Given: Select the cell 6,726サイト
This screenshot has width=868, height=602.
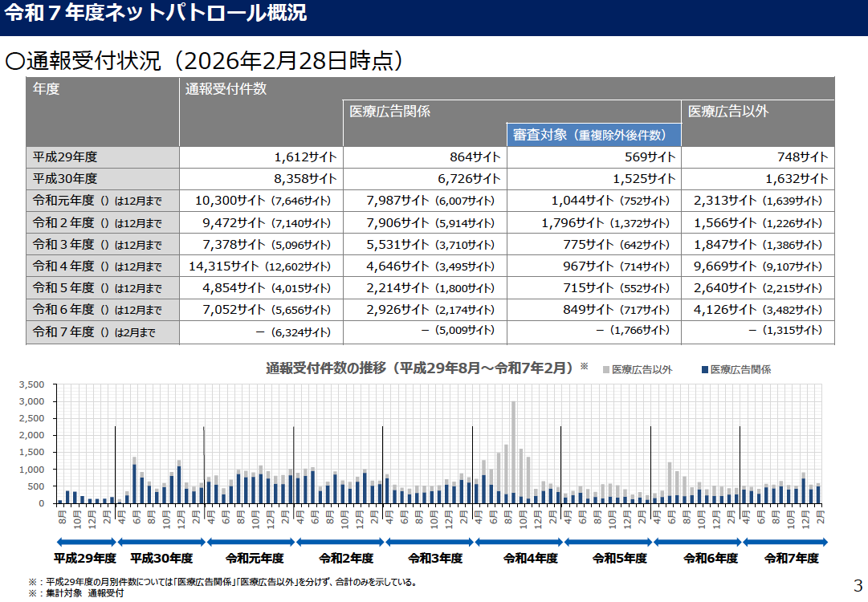Looking at the screenshot, I should coord(425,179).
